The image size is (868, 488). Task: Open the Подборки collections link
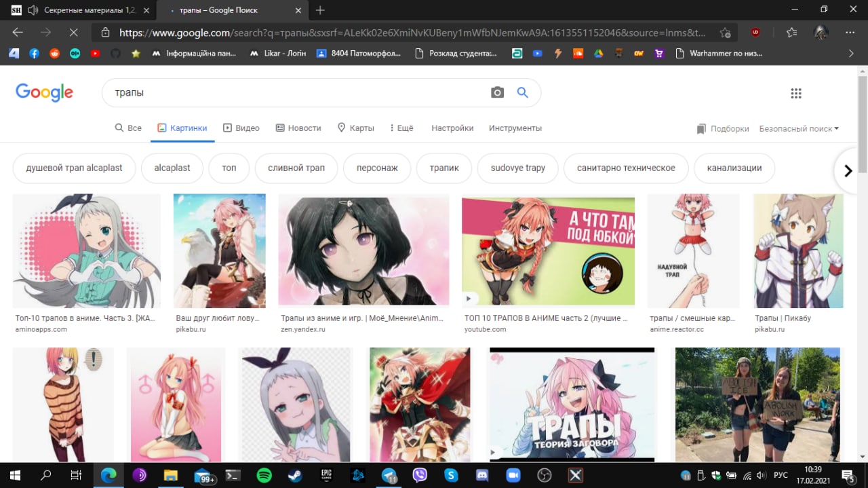tap(723, 128)
